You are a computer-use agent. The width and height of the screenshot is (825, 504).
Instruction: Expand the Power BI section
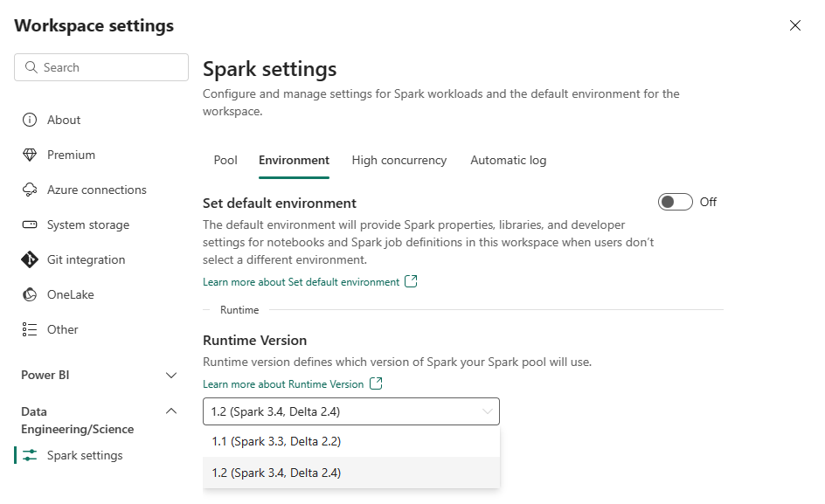tap(171, 375)
